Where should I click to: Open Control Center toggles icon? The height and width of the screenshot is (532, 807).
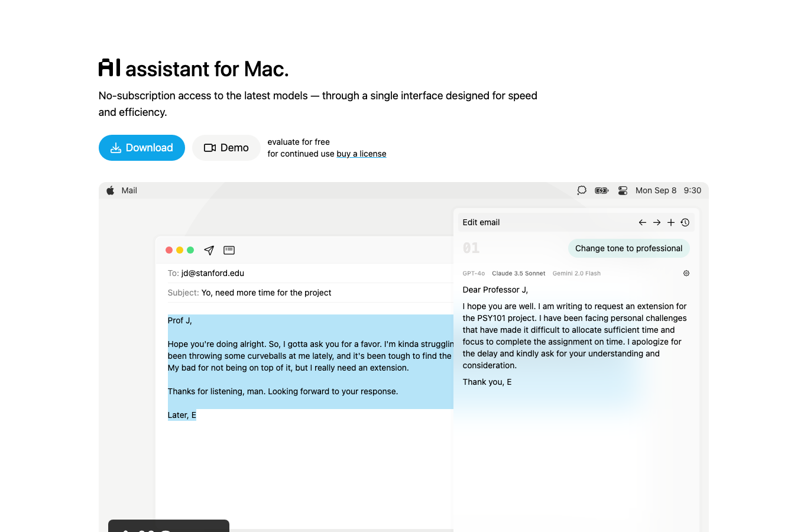click(623, 190)
